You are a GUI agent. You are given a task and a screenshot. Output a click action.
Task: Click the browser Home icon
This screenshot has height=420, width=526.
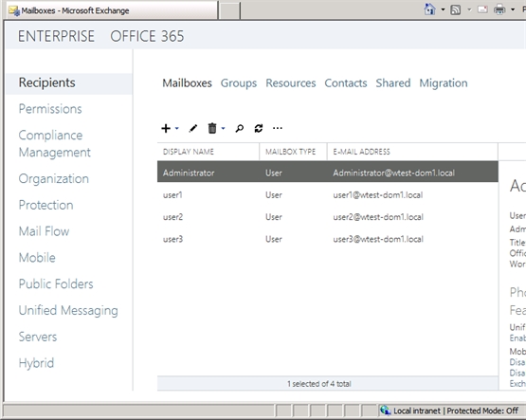(x=429, y=9)
